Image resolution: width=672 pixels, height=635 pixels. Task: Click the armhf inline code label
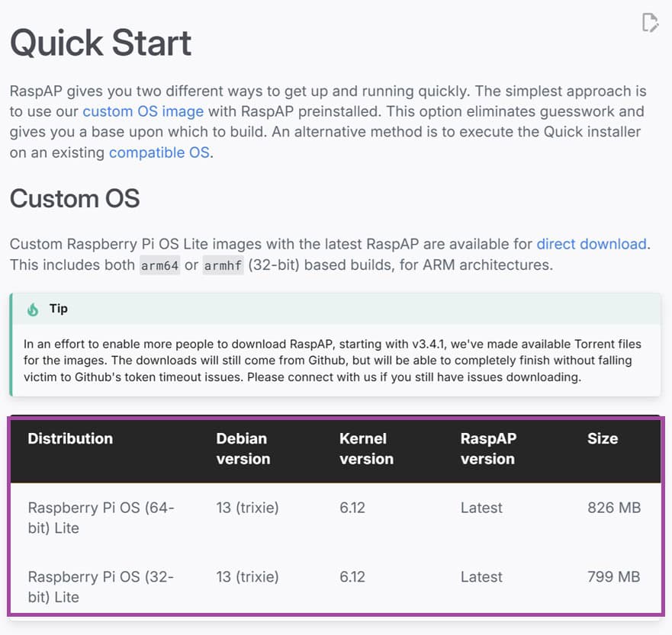coord(223,265)
